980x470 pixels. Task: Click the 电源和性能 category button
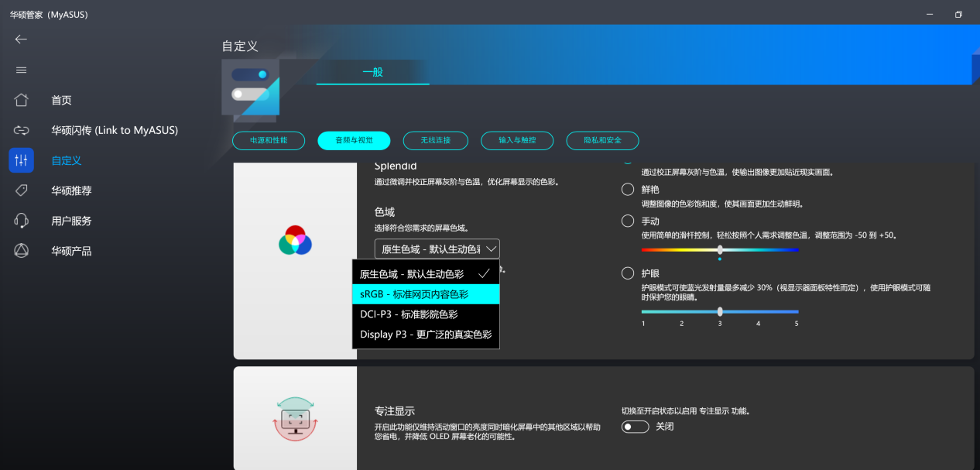[x=269, y=140]
